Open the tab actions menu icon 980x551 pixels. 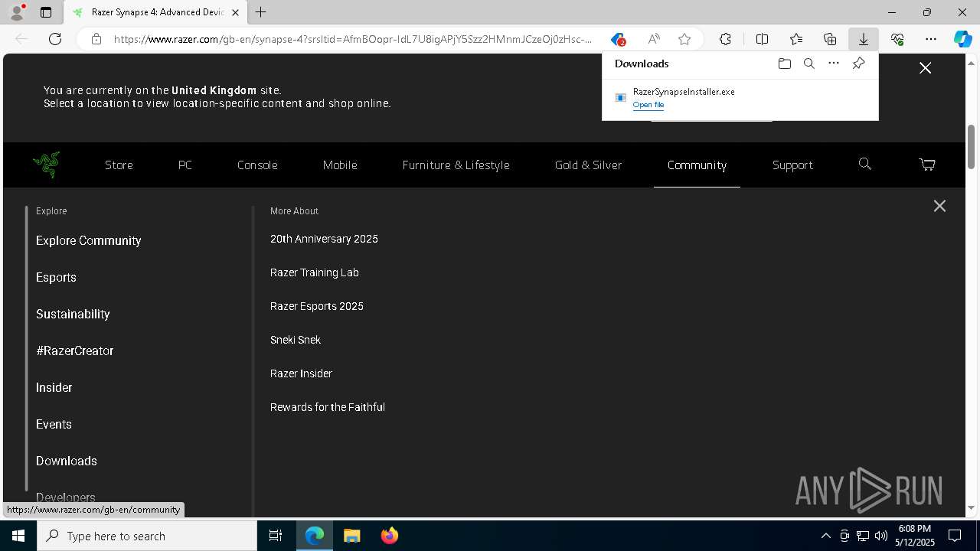[x=46, y=12]
